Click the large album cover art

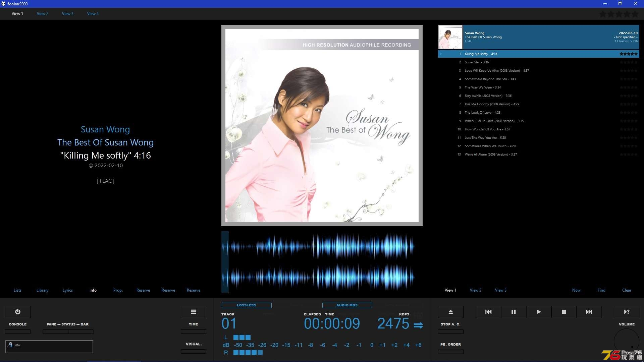(322, 125)
